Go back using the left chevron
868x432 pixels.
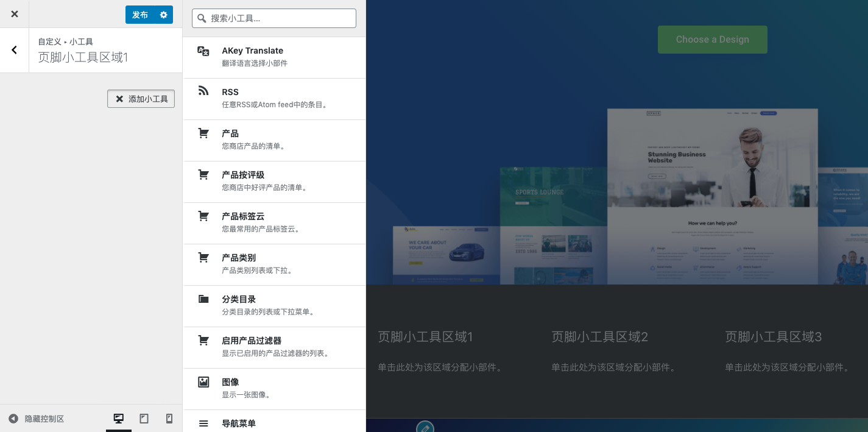15,50
